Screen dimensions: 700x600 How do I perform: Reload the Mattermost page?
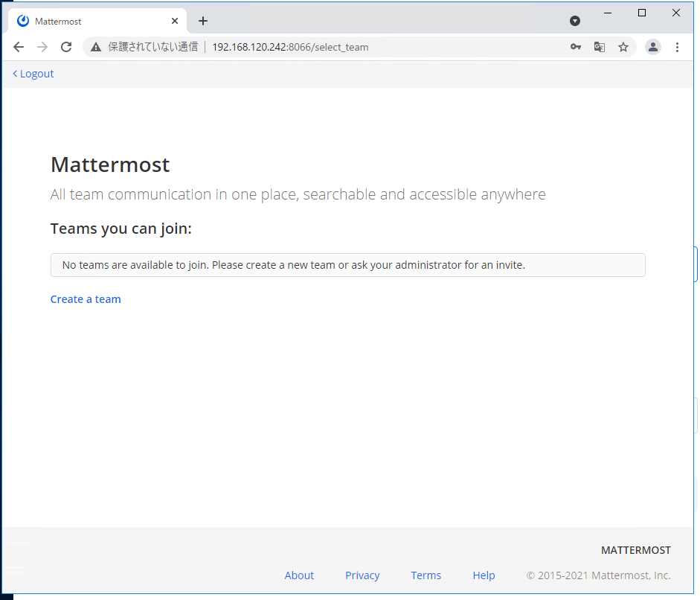pos(66,47)
